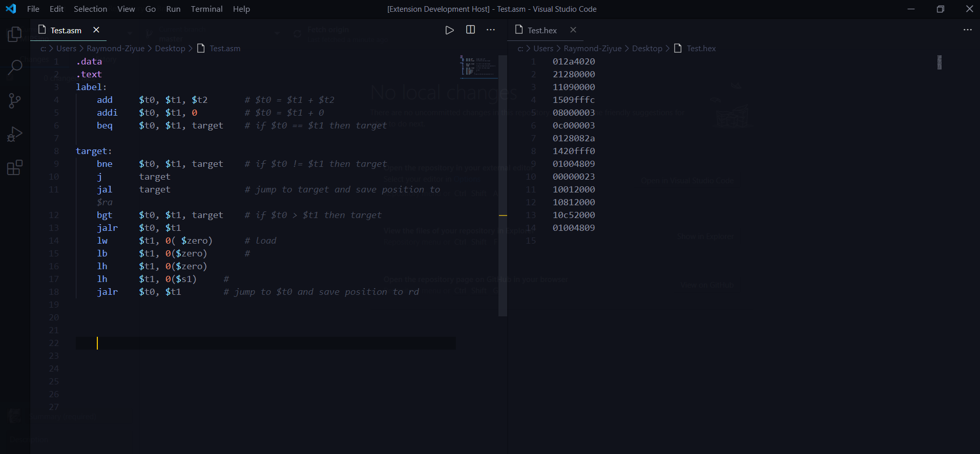This screenshot has width=980, height=454.
Task: Click the 'target:' label definition line
Action: click(x=94, y=151)
